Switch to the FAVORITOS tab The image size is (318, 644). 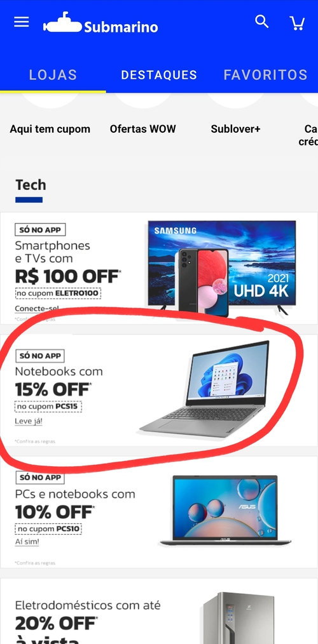click(265, 75)
